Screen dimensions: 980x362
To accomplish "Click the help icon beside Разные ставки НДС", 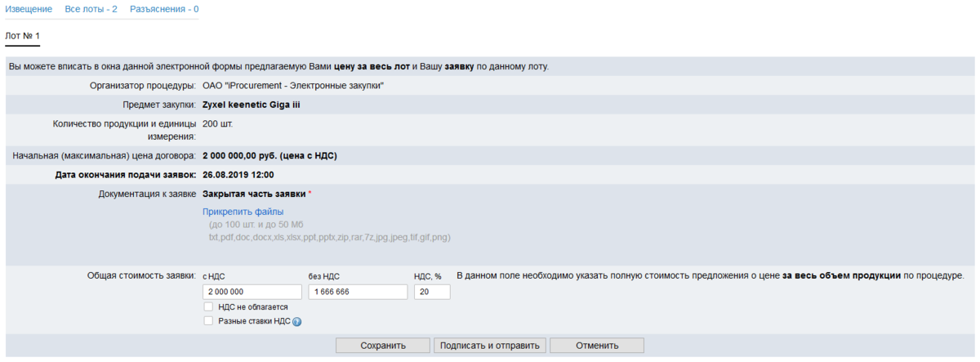I will (297, 322).
